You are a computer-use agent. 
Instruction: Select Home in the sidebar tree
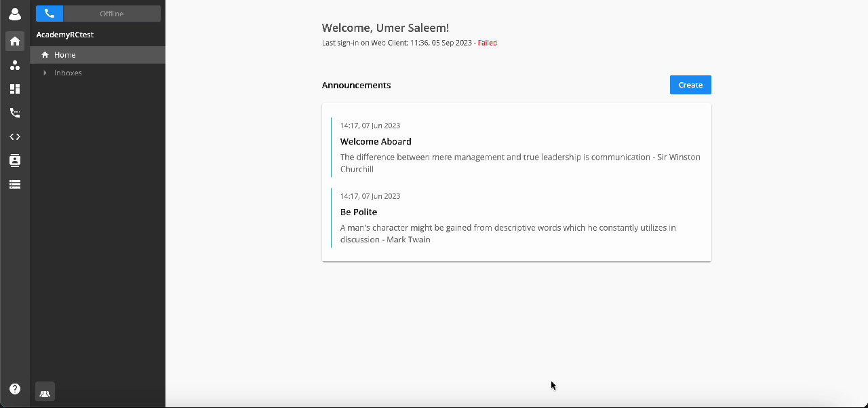[x=98, y=55]
